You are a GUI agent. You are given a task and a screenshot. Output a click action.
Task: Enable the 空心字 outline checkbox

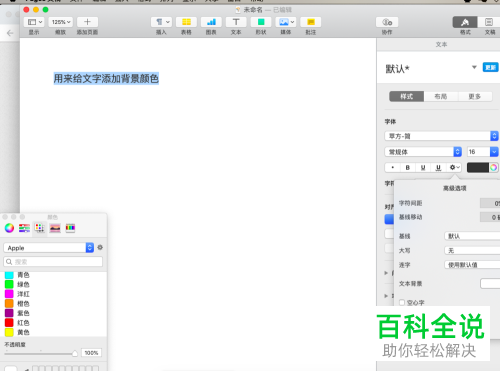(x=402, y=302)
